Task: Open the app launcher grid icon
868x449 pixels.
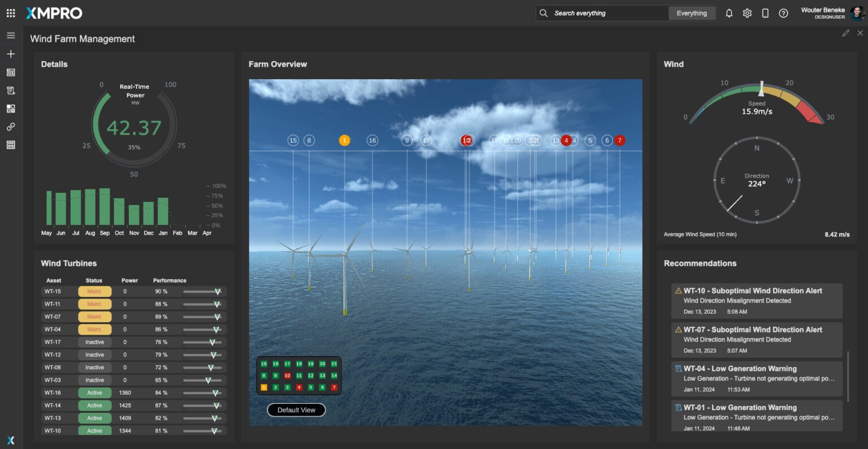Action: pyautogui.click(x=11, y=13)
